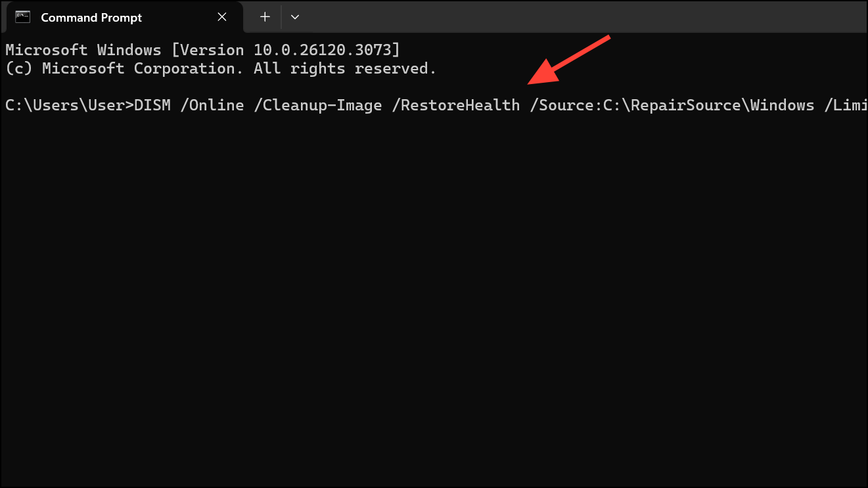
Task: Click the Command Prompt tab icon
Action: pyautogui.click(x=22, y=18)
